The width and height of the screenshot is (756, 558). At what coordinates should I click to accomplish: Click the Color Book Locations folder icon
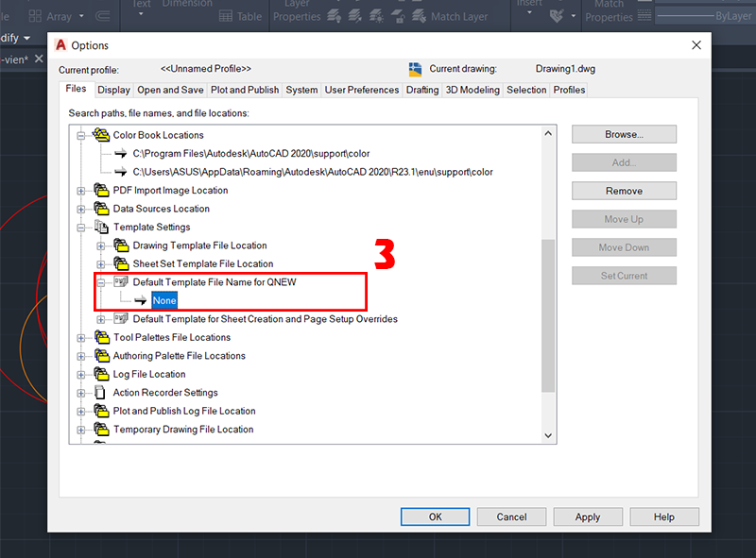pos(101,135)
